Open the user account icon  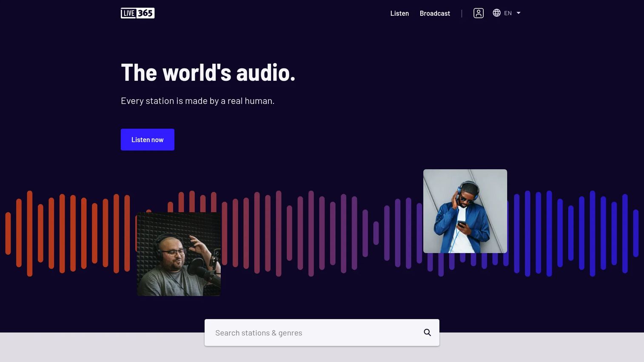pyautogui.click(x=479, y=13)
